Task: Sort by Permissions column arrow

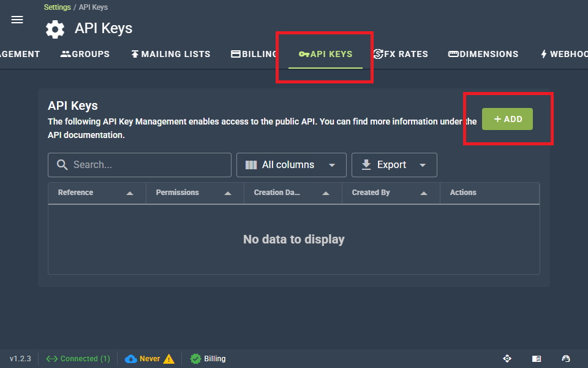Action: point(228,193)
